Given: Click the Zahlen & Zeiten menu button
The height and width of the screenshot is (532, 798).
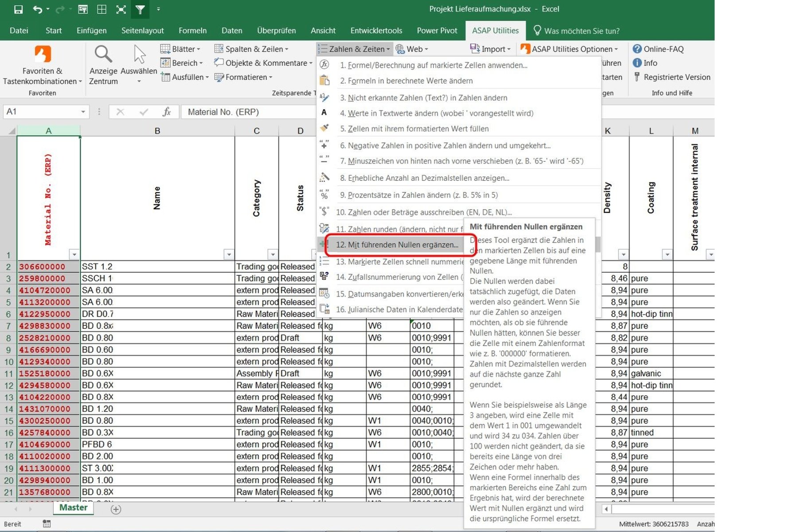Looking at the screenshot, I should (355, 49).
